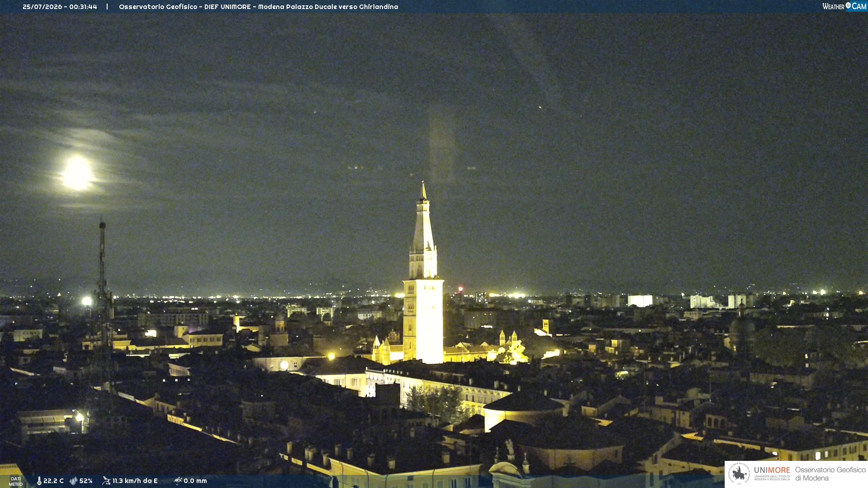
Task: Click the thermometer temperature icon
Action: click(39, 481)
